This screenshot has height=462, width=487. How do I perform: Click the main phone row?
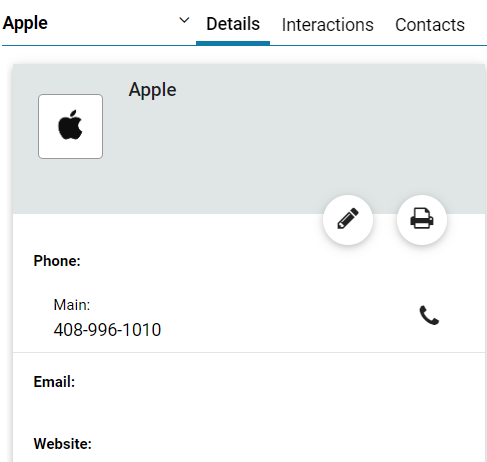point(249,317)
